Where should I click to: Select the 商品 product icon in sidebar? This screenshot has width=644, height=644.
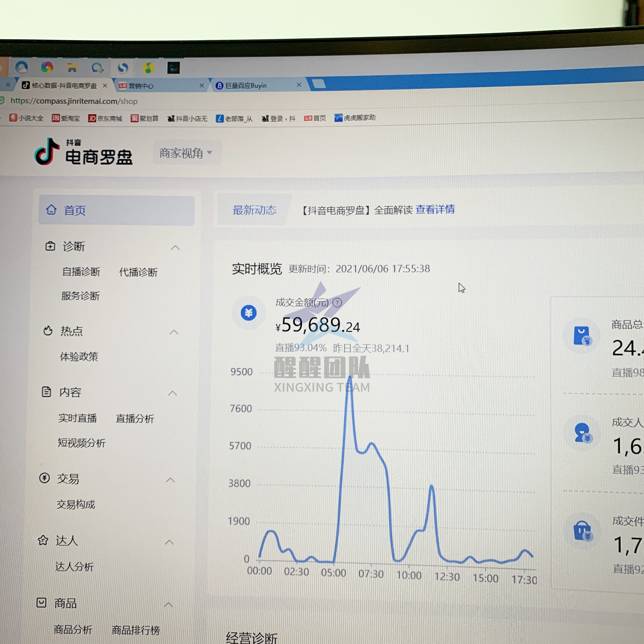(x=42, y=603)
